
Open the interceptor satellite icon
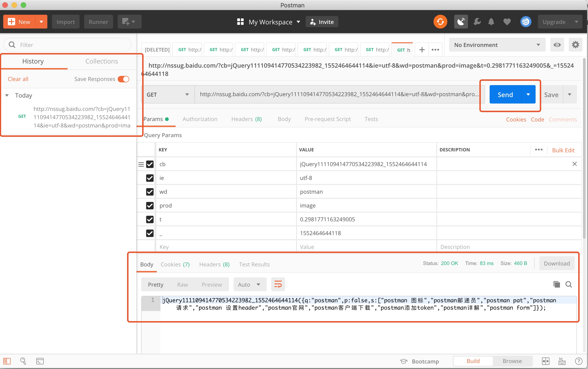pos(461,22)
